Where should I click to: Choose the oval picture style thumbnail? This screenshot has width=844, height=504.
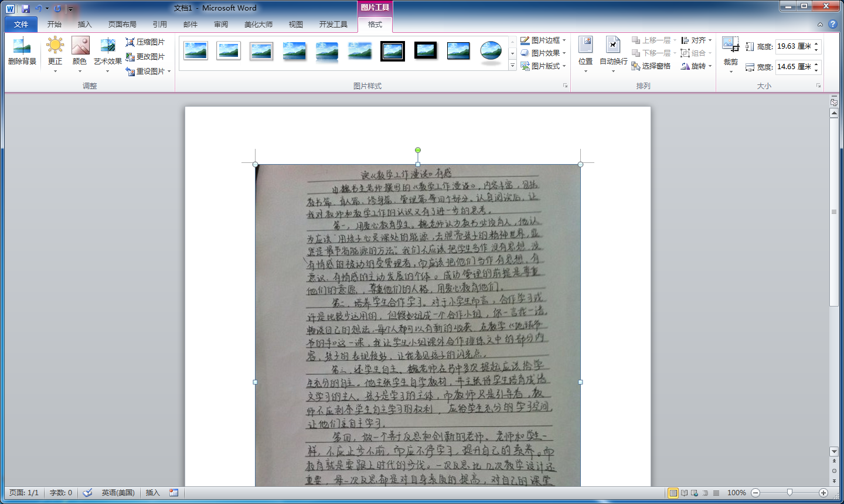click(491, 51)
